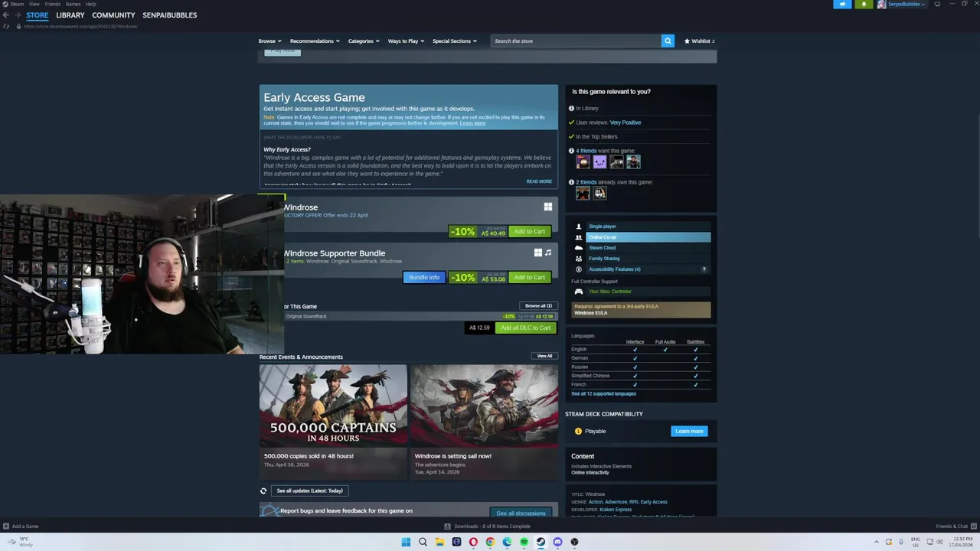
Task: Open the Windrose is setting sail event thumbnail
Action: click(484, 406)
